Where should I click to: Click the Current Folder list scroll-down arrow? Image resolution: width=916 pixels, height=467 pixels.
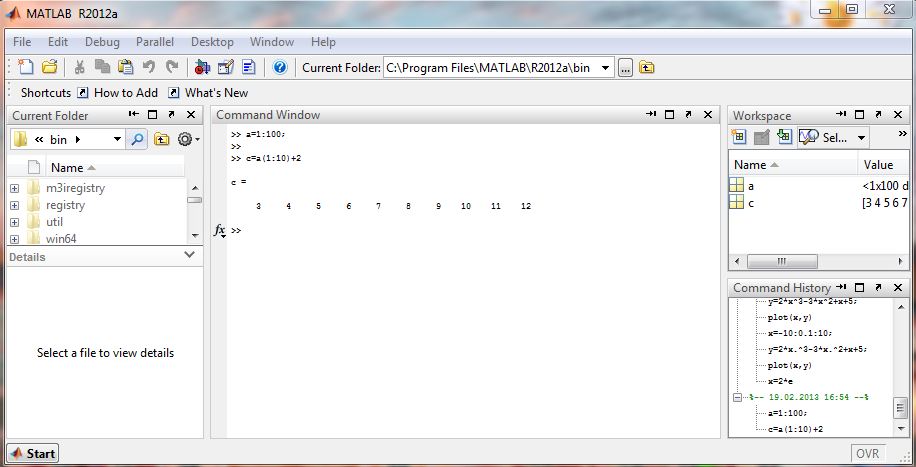(195, 236)
